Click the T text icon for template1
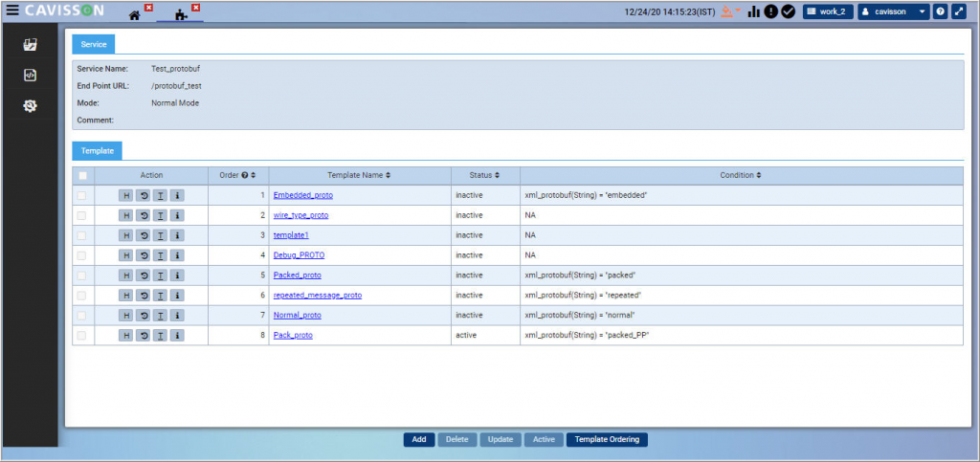The image size is (980, 462). (x=161, y=235)
